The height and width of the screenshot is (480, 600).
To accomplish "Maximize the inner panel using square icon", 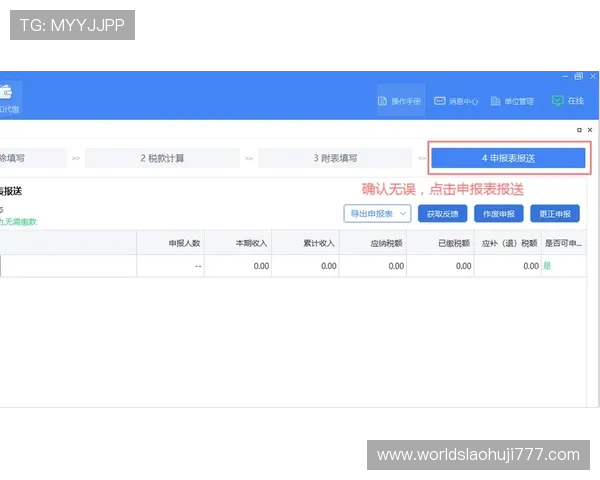I will point(579,130).
